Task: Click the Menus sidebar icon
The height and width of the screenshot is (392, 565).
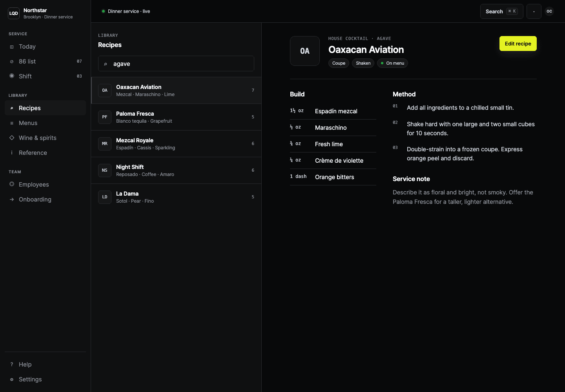Action: pyautogui.click(x=12, y=123)
